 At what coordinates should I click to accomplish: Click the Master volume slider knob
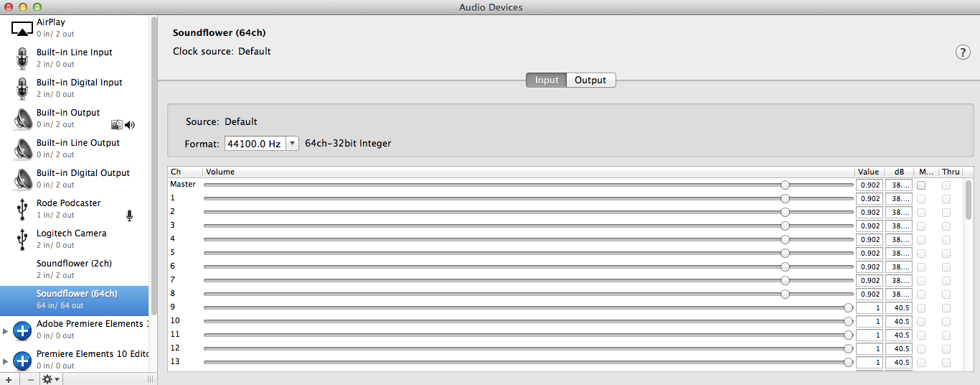coord(785,185)
